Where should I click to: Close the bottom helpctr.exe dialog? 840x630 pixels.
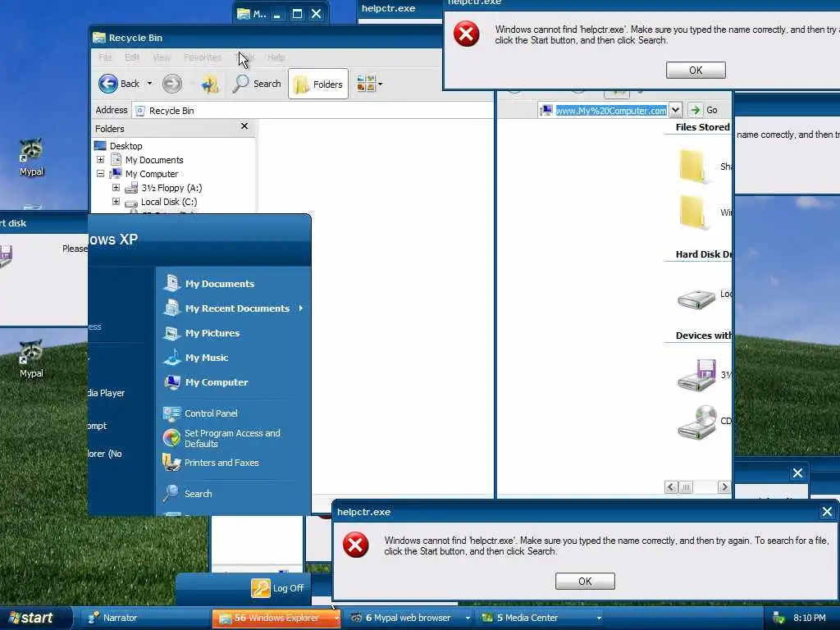pyautogui.click(x=827, y=512)
